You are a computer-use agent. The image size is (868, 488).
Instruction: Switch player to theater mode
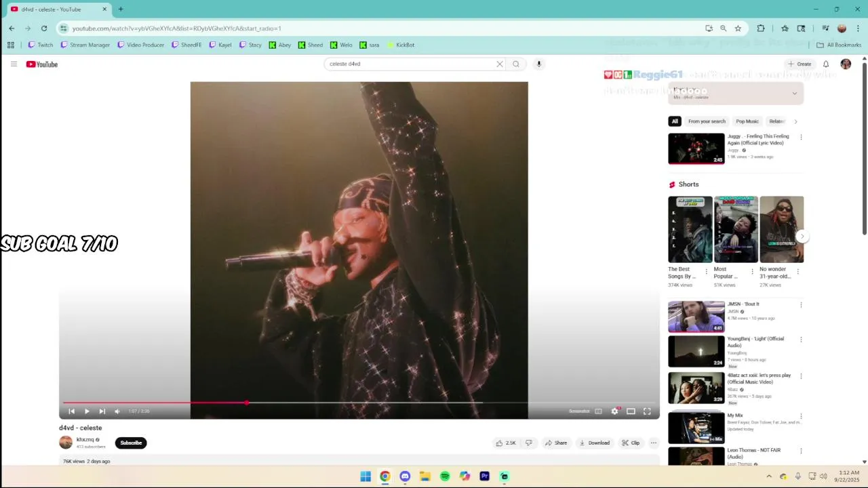pyautogui.click(x=631, y=411)
